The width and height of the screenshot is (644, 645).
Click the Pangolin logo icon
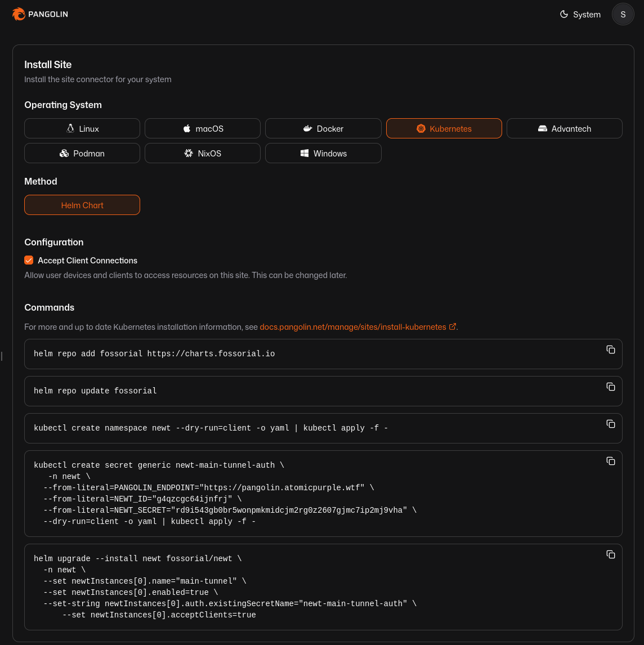19,14
